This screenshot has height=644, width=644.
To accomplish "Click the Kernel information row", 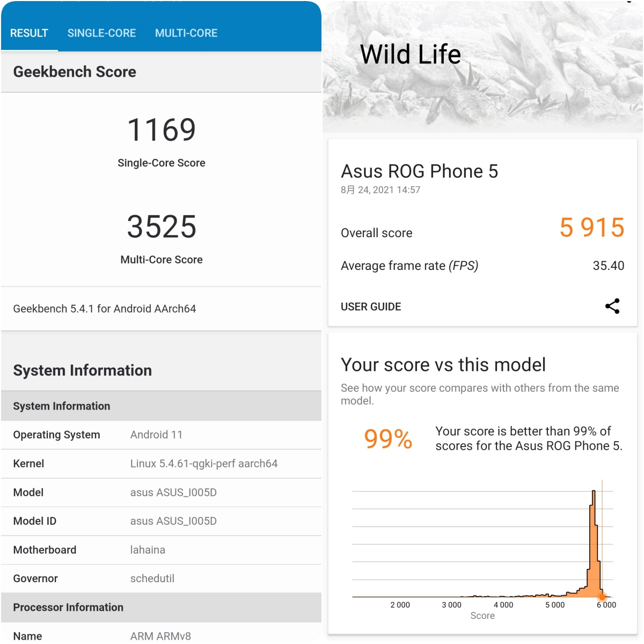I will click(x=161, y=464).
